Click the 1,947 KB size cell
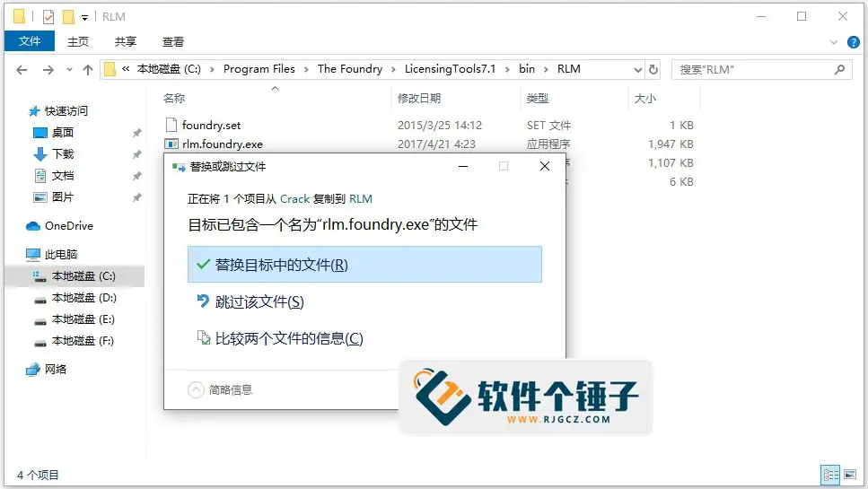Viewport: 868px width, 489px height. click(671, 144)
